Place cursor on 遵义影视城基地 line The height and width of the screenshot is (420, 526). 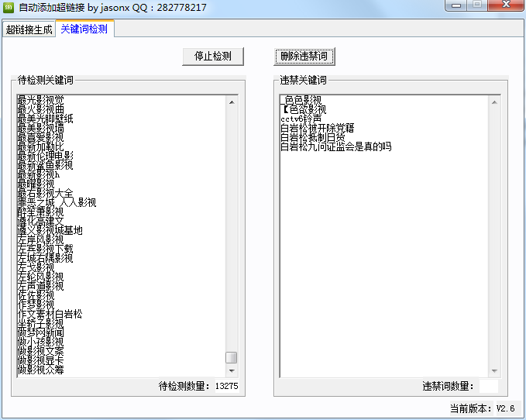(x=50, y=230)
